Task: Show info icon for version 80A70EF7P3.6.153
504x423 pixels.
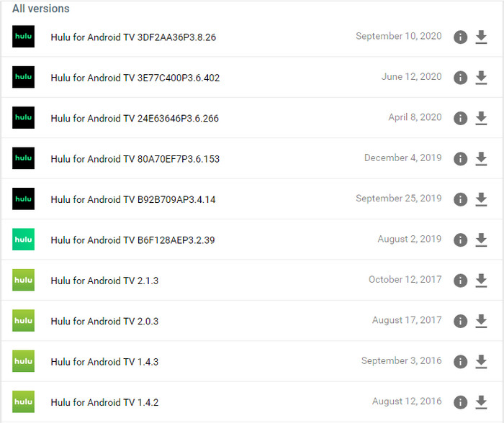Action: coord(460,159)
